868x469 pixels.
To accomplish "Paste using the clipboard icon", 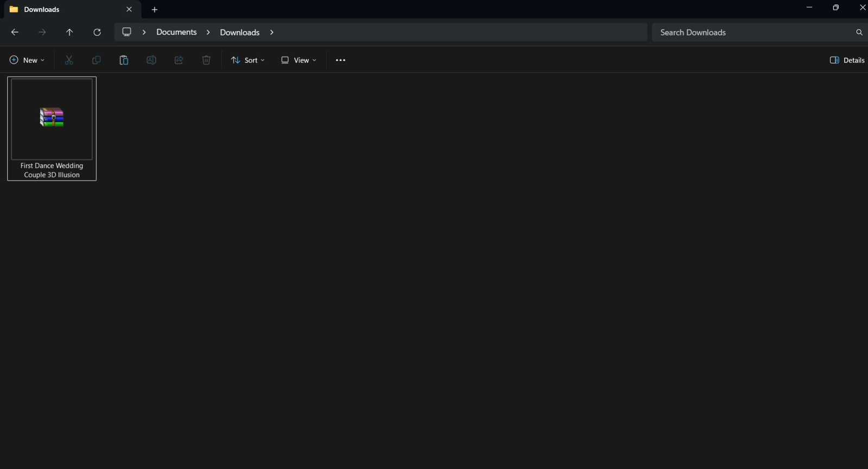I will tap(124, 60).
